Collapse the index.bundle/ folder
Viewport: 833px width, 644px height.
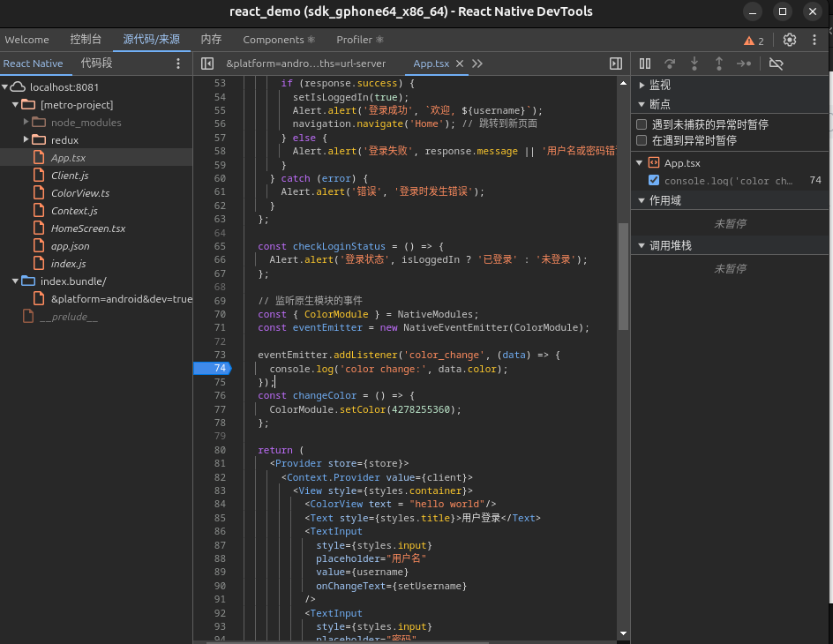pyautogui.click(x=15, y=281)
